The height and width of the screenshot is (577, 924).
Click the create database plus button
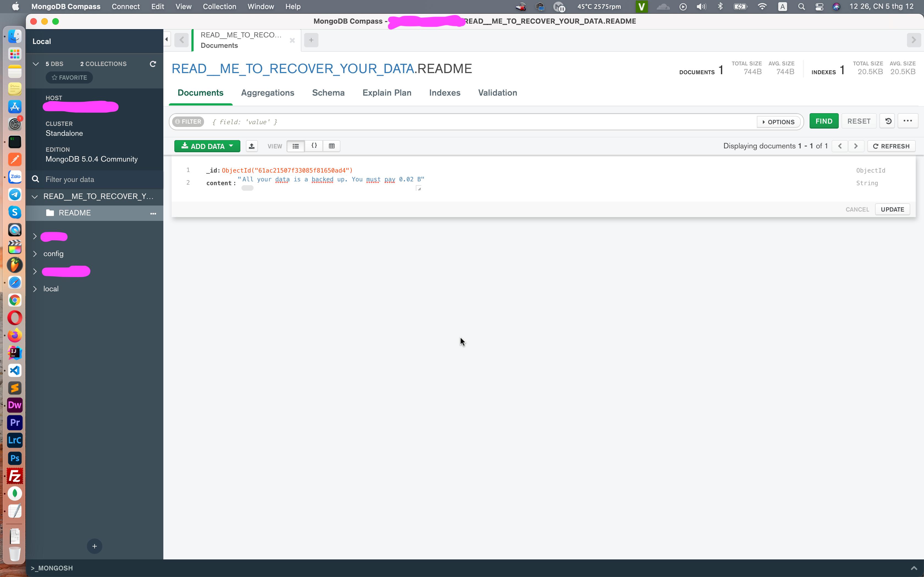94,546
